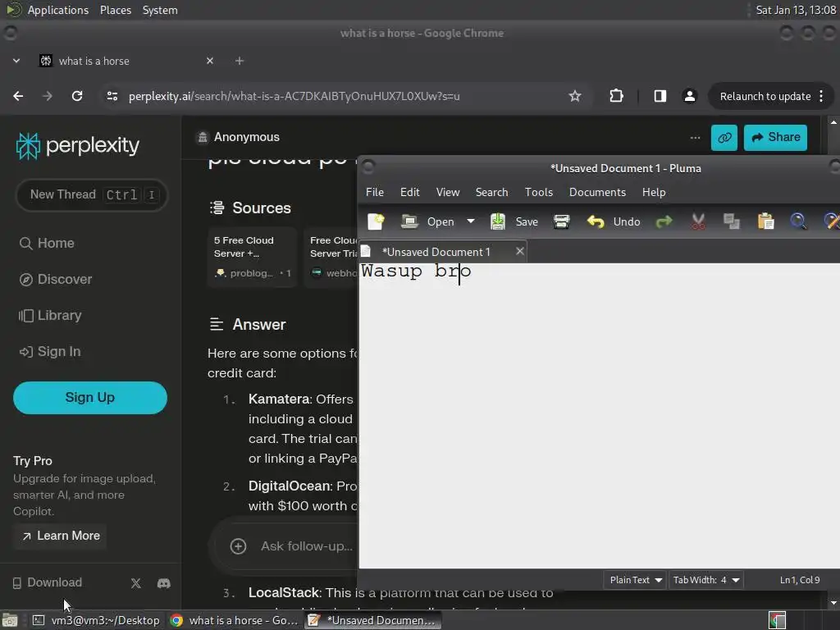The height and width of the screenshot is (630, 840).
Task: Click the Cut scissors icon
Action: click(x=697, y=221)
